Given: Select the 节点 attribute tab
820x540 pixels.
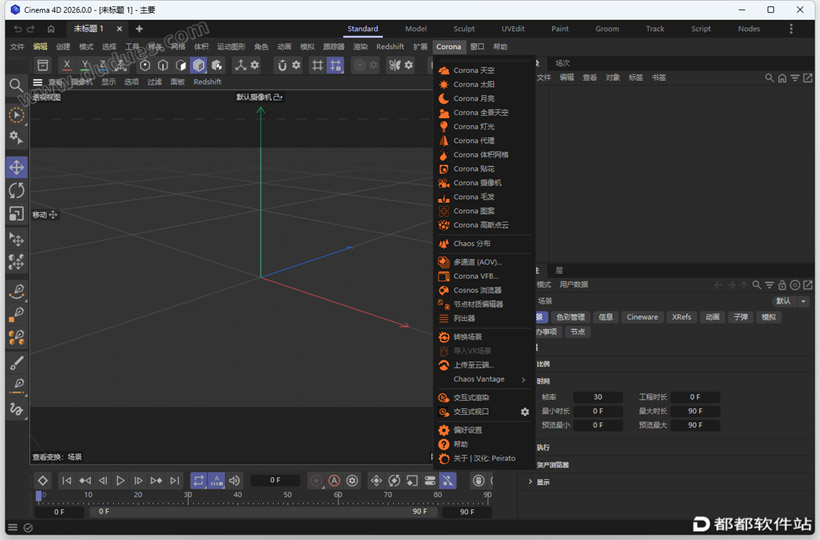Looking at the screenshot, I should coord(577,332).
